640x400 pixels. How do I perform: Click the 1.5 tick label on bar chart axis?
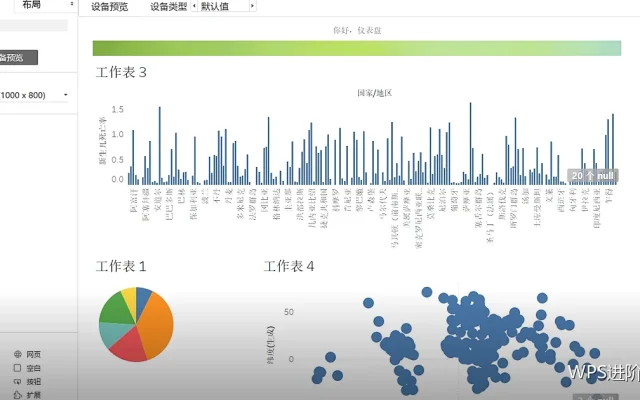[x=118, y=109]
